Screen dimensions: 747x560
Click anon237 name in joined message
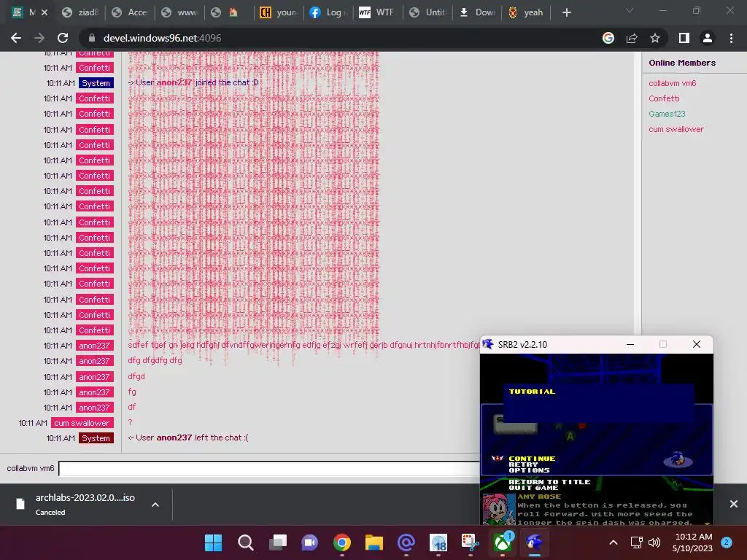174,82
